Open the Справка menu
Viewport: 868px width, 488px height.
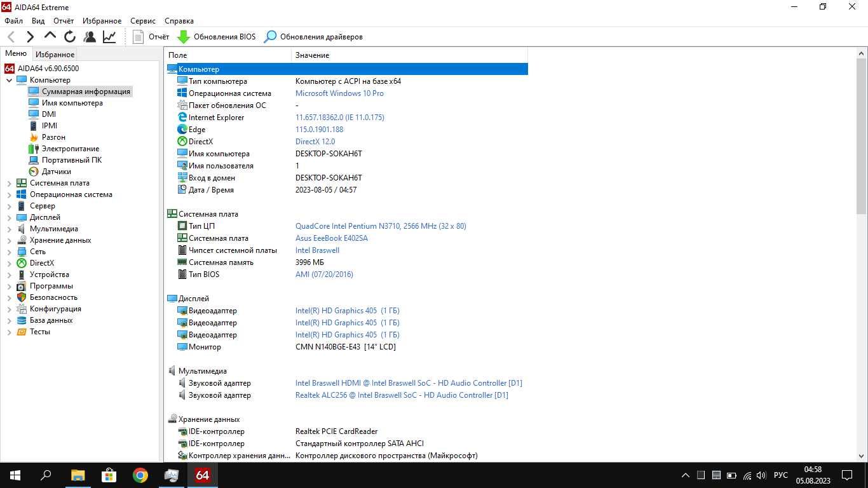pos(179,21)
